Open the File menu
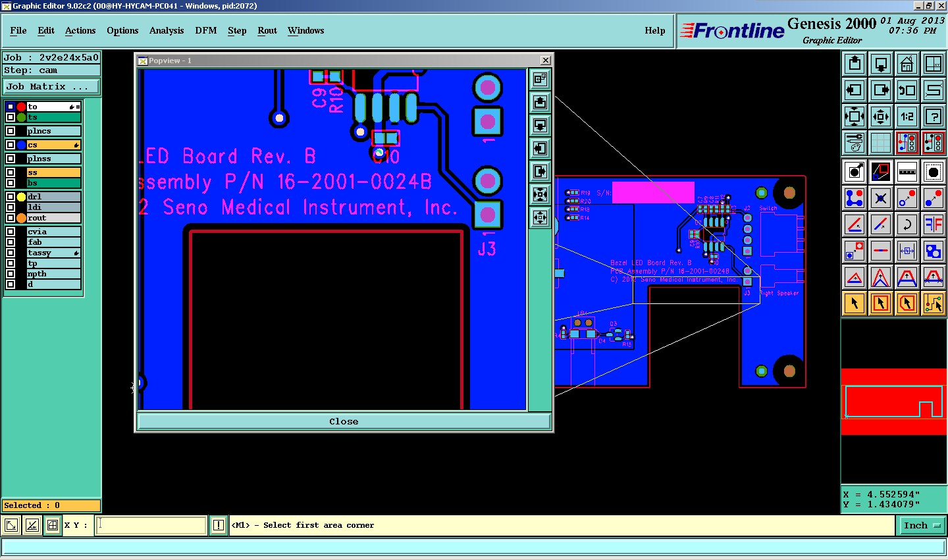948x560 pixels. point(18,30)
